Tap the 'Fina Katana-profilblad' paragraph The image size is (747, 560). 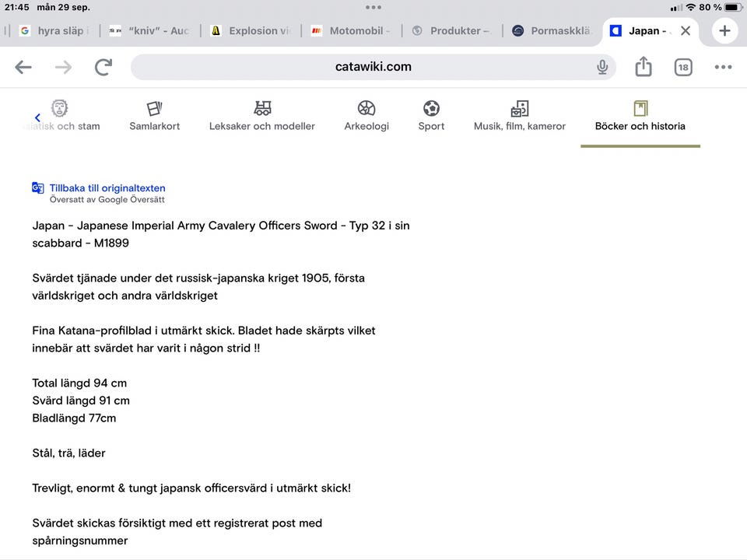[204, 340]
